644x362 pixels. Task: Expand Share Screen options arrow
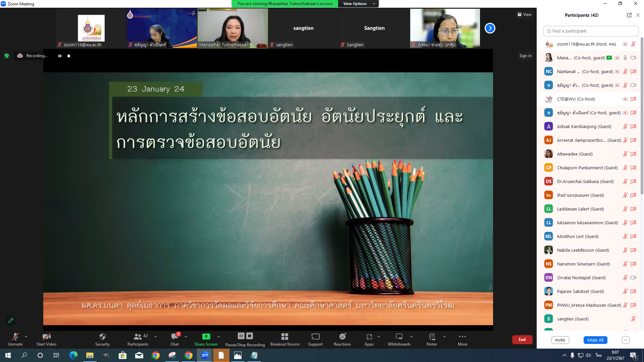click(x=219, y=337)
